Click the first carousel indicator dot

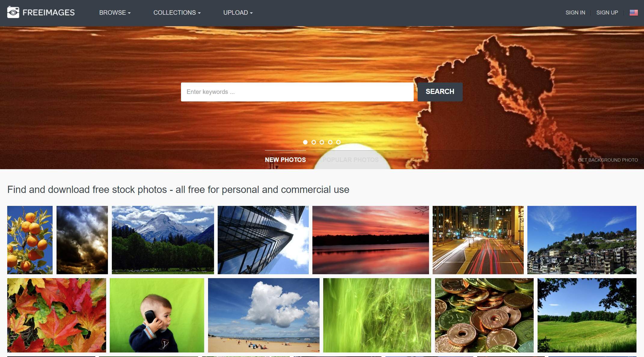305,141
